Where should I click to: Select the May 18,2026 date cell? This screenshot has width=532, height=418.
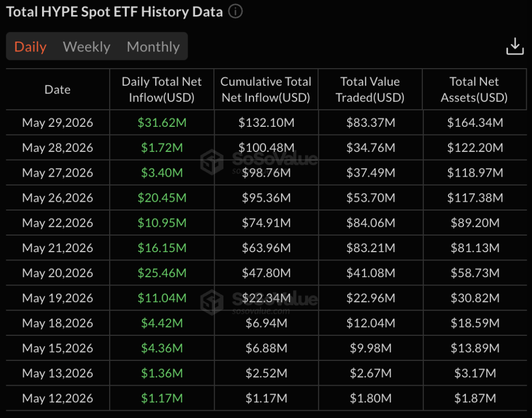point(57,323)
